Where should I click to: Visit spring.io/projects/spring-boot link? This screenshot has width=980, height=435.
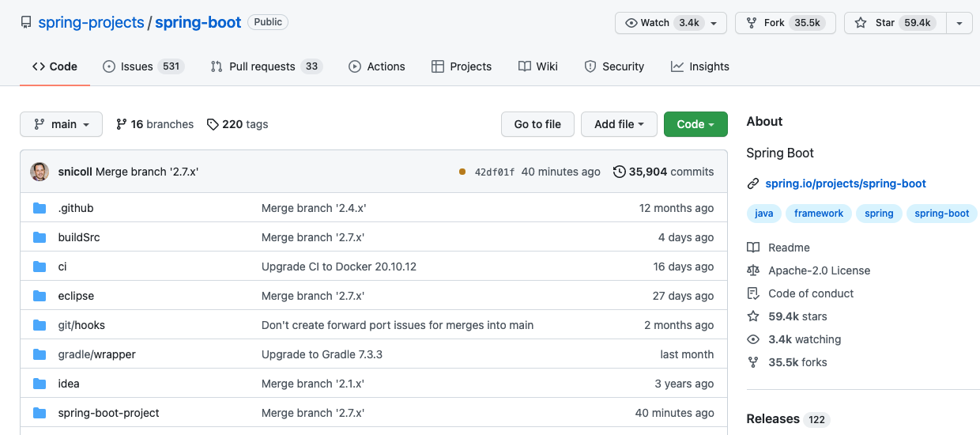[846, 183]
